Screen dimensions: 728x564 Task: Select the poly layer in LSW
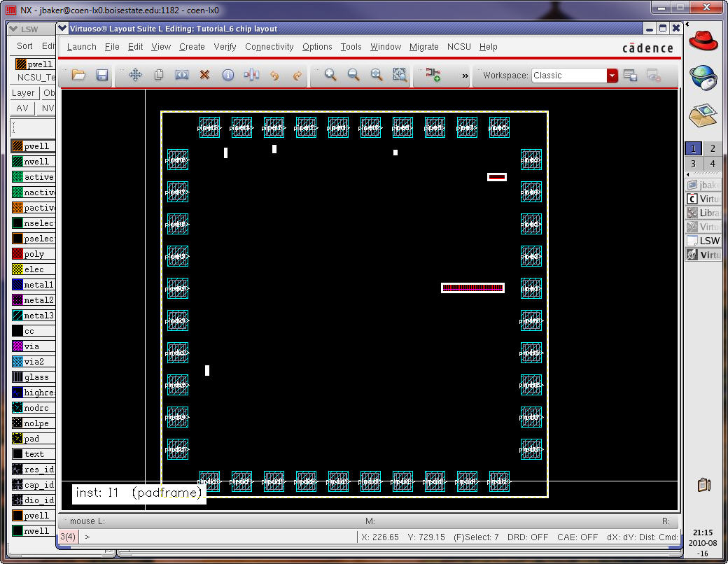click(34, 254)
